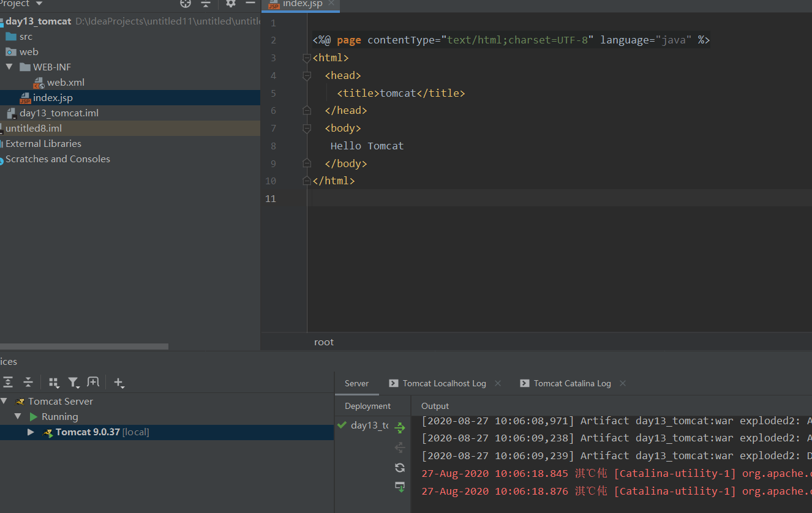The height and width of the screenshot is (513, 812).
Task: Click the web.xml file icon
Action: pyautogui.click(x=39, y=83)
